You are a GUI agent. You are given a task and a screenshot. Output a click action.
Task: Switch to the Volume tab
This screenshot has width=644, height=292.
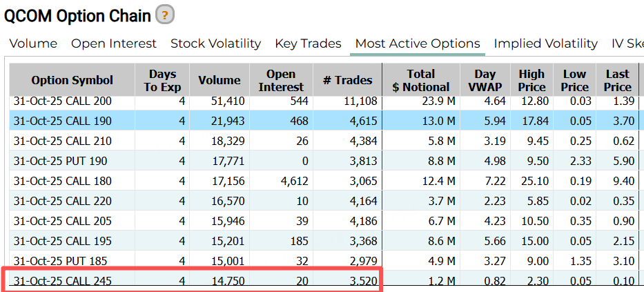pyautogui.click(x=33, y=43)
